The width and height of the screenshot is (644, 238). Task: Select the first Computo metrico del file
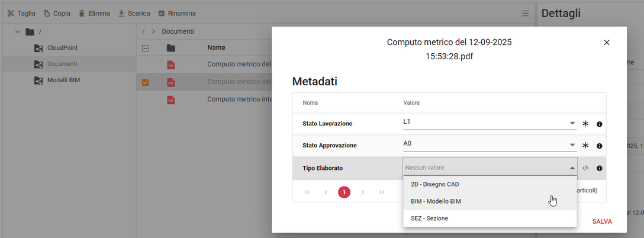tap(239, 64)
